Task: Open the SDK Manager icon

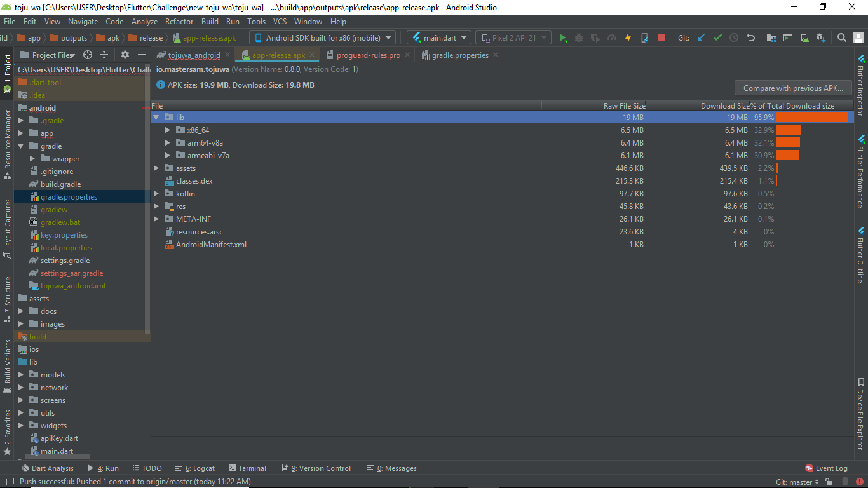Action: (821, 38)
